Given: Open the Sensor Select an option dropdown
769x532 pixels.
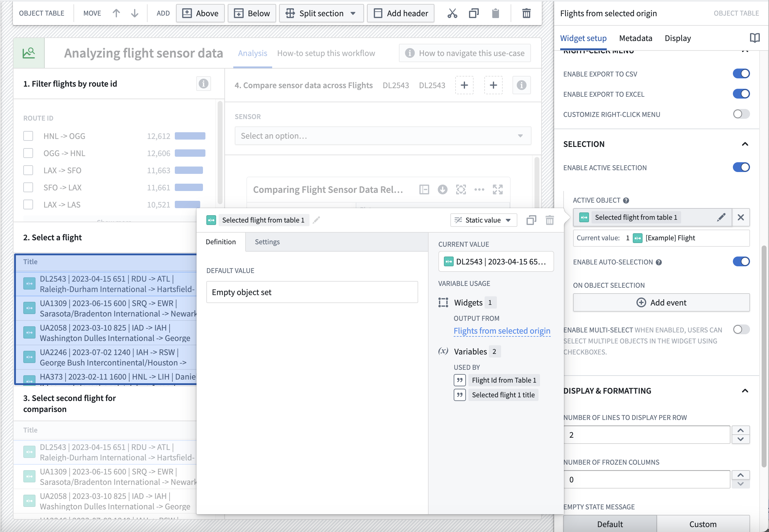Looking at the screenshot, I should click(383, 136).
